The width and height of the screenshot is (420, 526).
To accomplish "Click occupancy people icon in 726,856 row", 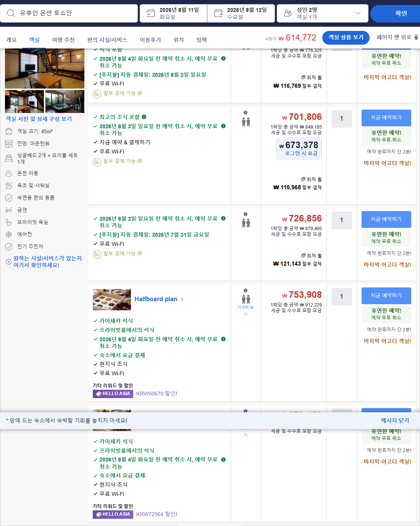I will tap(246, 223).
